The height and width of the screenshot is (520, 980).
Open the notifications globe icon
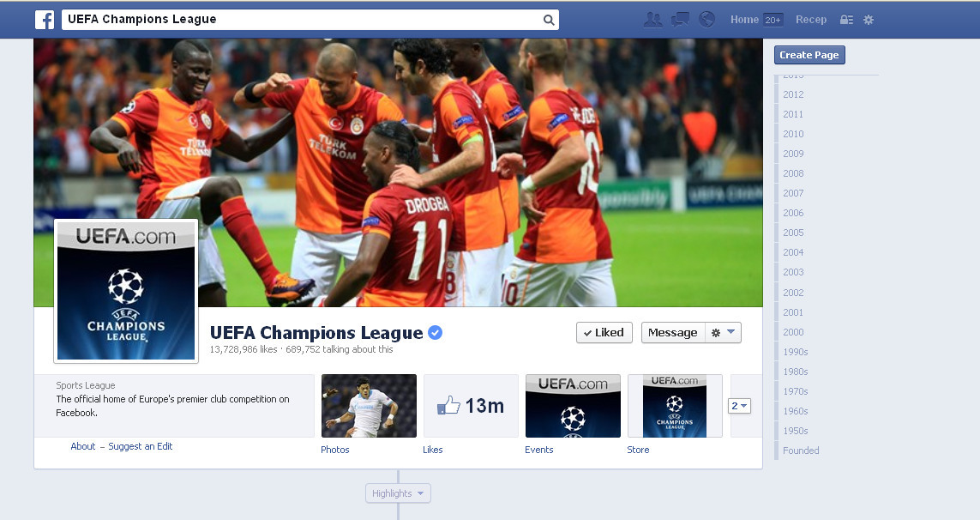pyautogui.click(x=706, y=20)
